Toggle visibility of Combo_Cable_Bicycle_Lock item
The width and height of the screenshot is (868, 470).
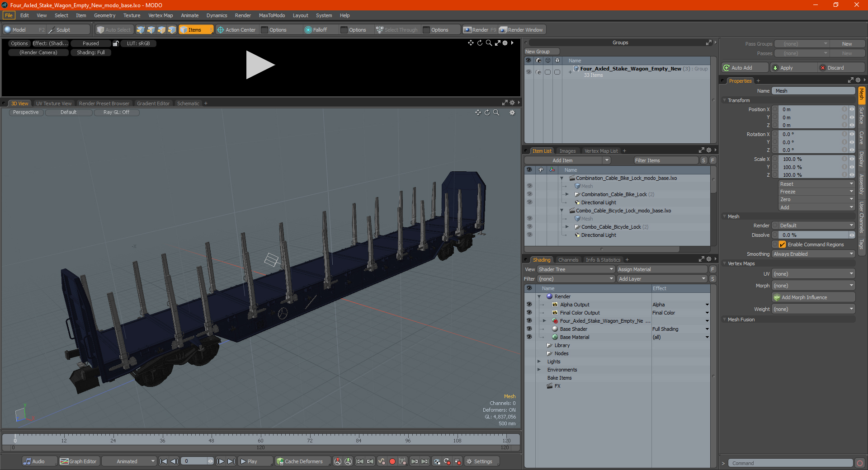(529, 227)
